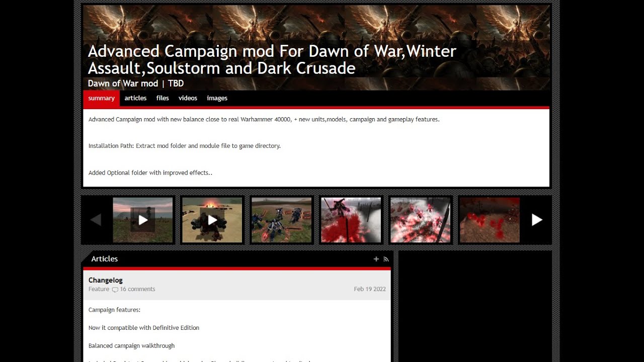This screenshot has width=644, height=362.
Task: Click 'Now it compatible with Definitive Edition' text
Action: point(144,328)
